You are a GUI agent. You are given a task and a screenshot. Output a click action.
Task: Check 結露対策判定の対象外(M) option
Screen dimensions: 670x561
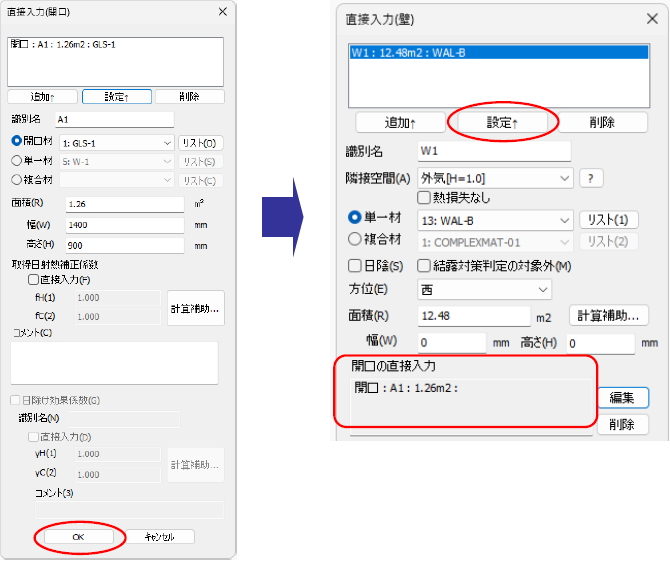tap(423, 266)
